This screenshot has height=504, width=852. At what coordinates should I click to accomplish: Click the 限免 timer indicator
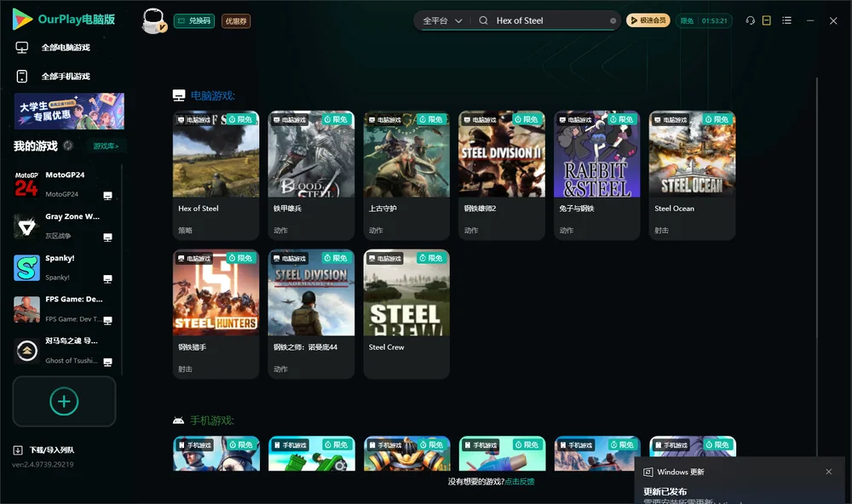click(x=704, y=20)
